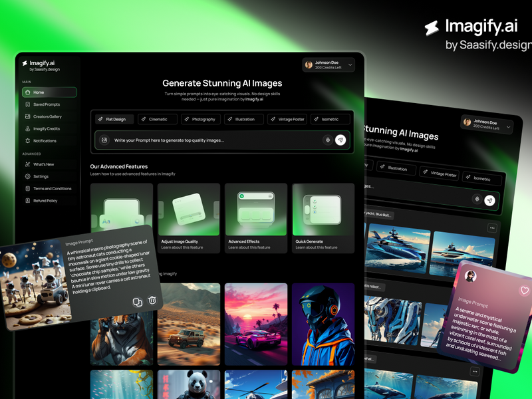Click the Settings gear icon
Viewport: 532px width, 399px height.
point(28,176)
